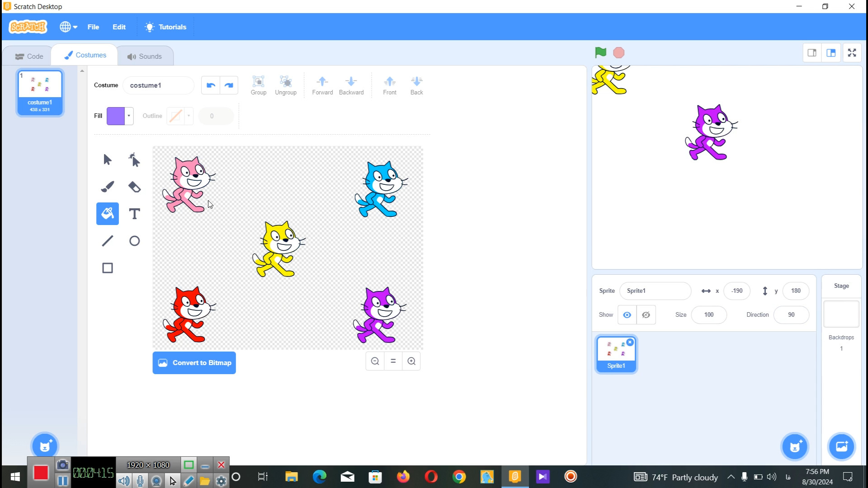
Task: Show the sprite with eye icon
Action: click(x=627, y=315)
